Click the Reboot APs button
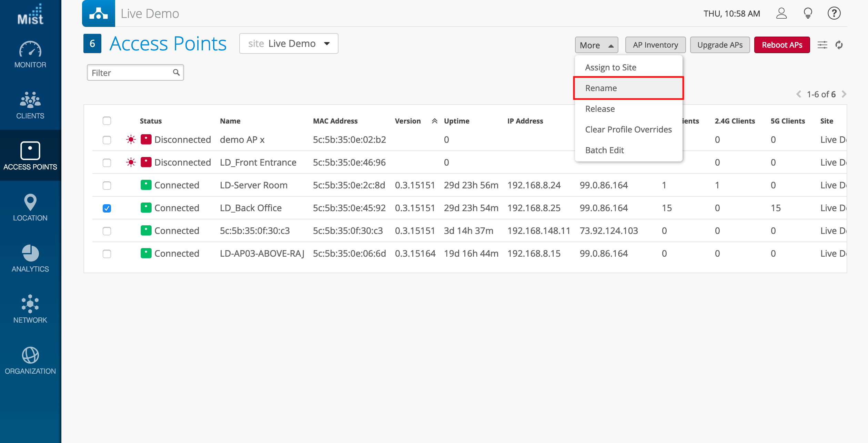The image size is (868, 443). pos(781,45)
